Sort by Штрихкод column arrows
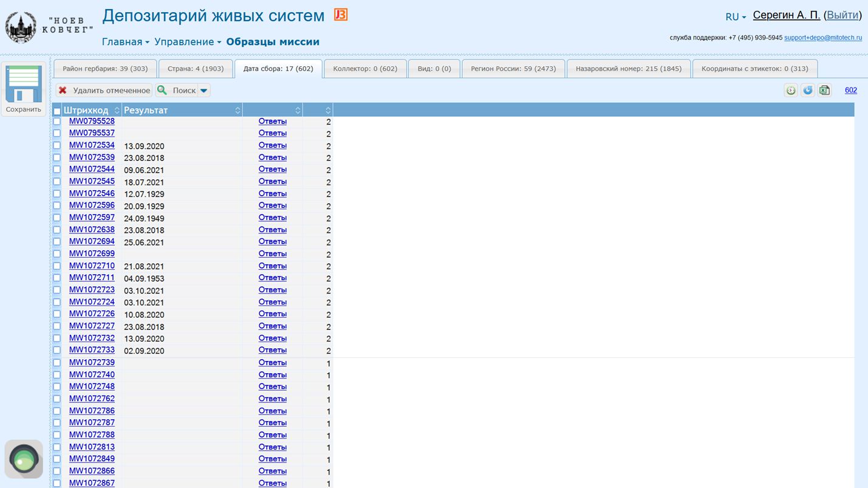Image resolution: width=868 pixels, height=488 pixels. click(x=117, y=110)
